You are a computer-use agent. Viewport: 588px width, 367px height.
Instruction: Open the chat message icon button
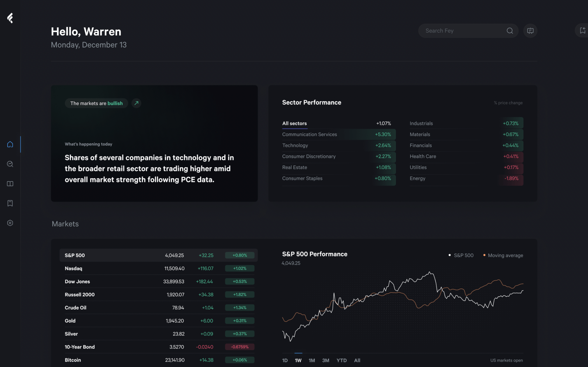click(x=530, y=31)
